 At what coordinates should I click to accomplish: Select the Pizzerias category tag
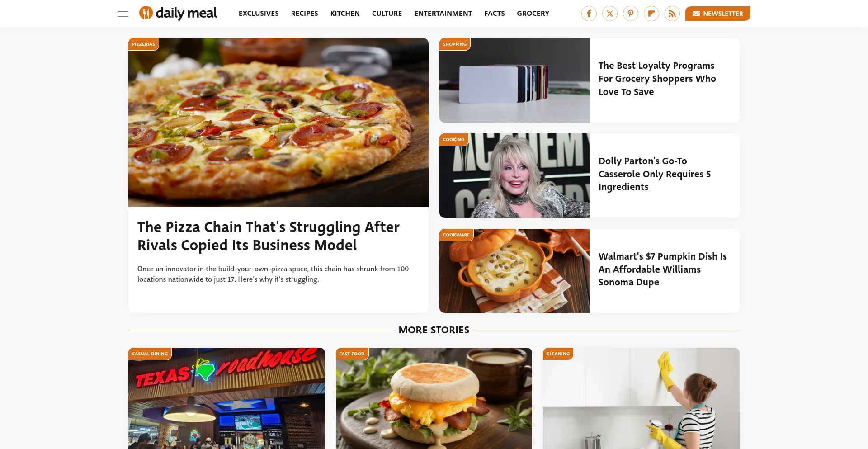(143, 44)
